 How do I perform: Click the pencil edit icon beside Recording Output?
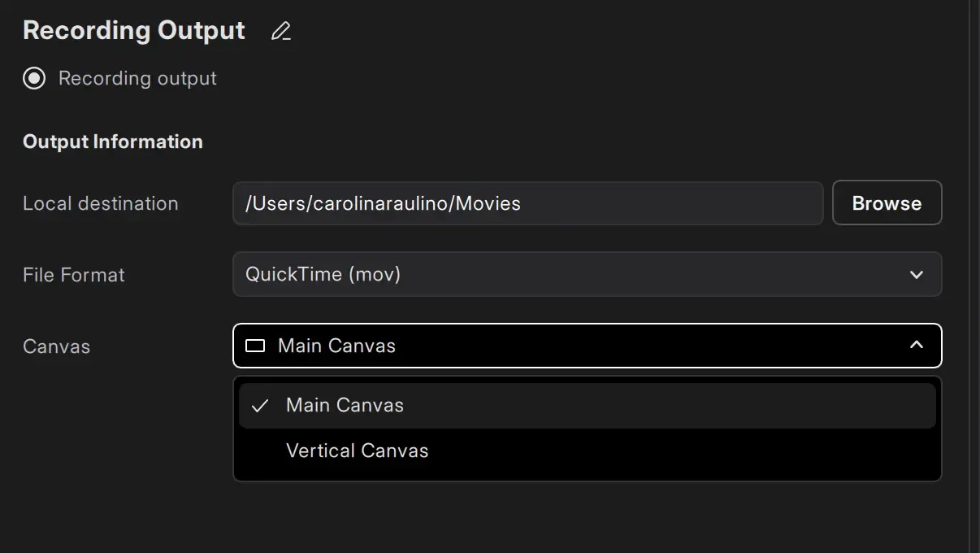[x=281, y=32]
